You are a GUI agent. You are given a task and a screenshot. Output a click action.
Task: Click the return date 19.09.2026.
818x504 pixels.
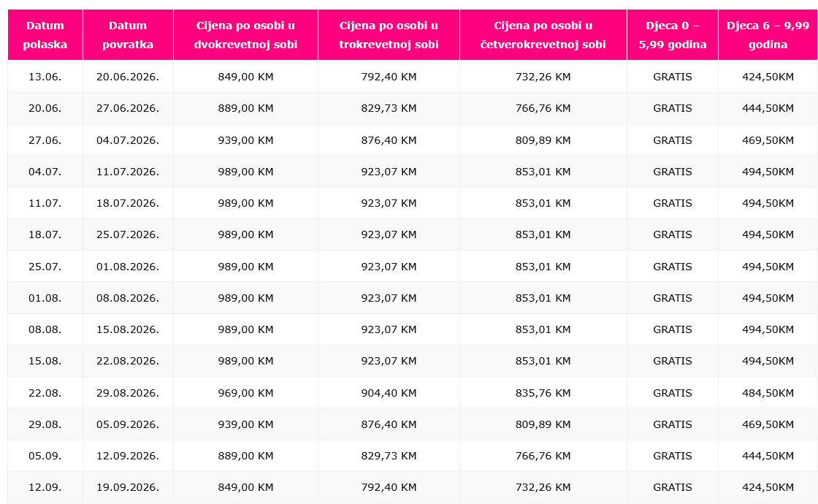pyautogui.click(x=128, y=487)
